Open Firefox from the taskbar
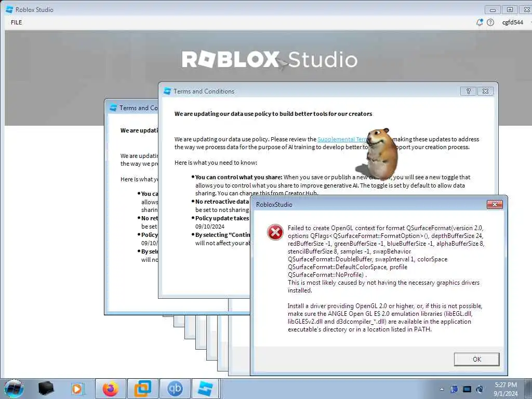 111,389
